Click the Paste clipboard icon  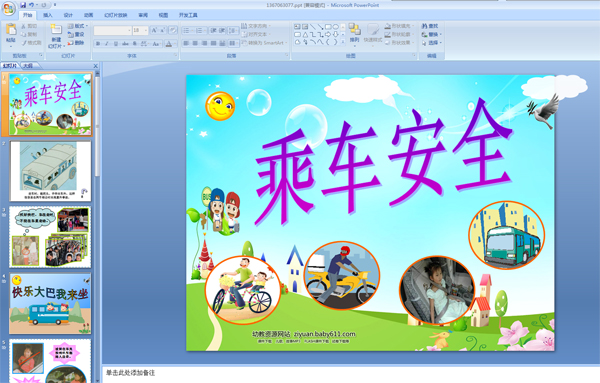[x=11, y=29]
